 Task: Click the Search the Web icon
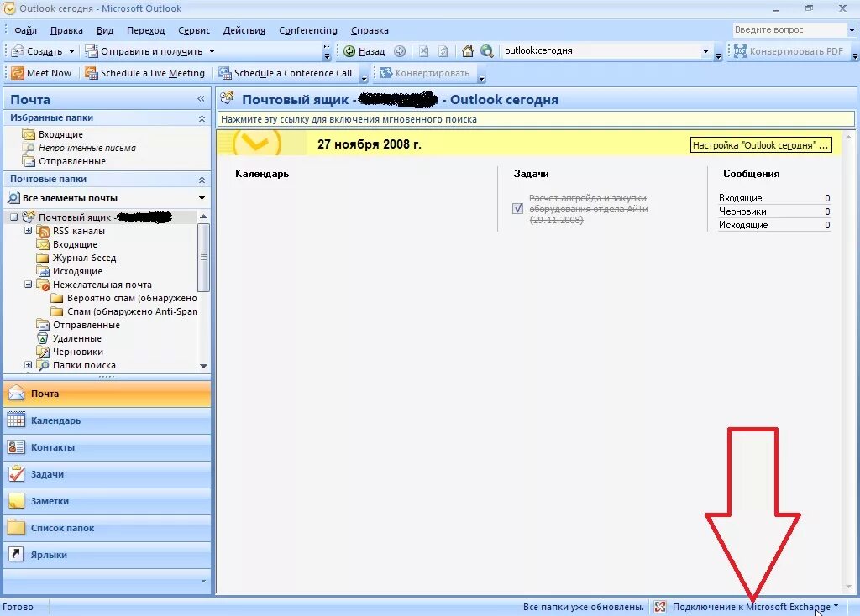pyautogui.click(x=486, y=51)
